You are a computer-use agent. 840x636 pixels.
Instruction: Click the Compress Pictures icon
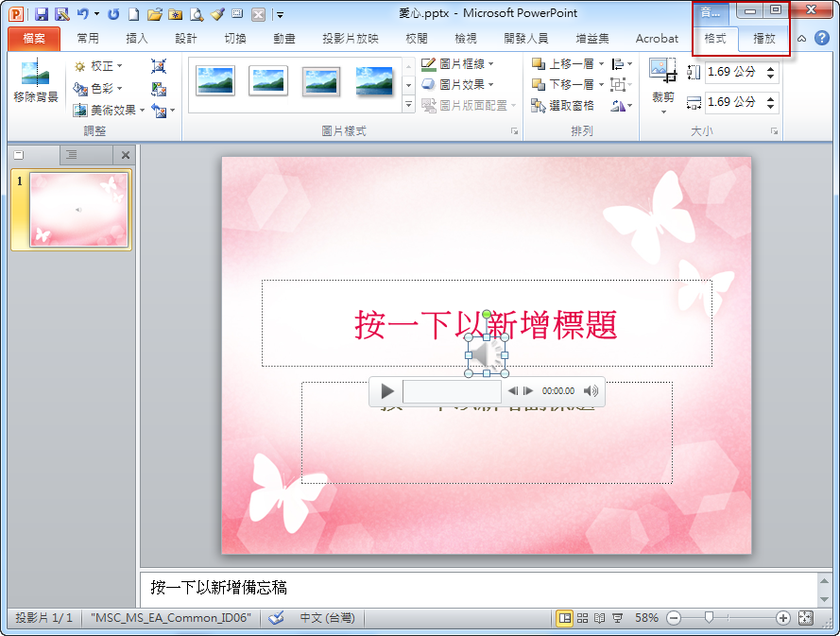point(159,66)
